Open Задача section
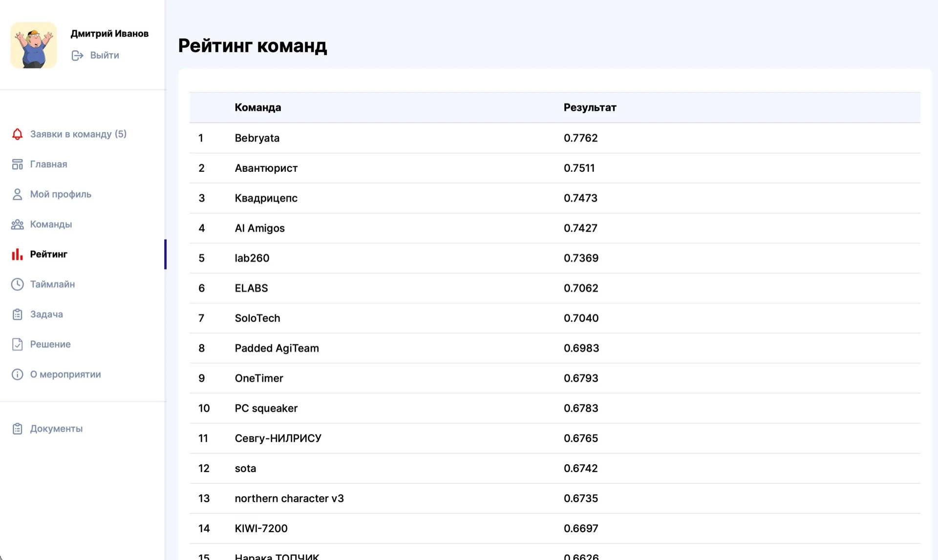938x560 pixels. (46, 314)
